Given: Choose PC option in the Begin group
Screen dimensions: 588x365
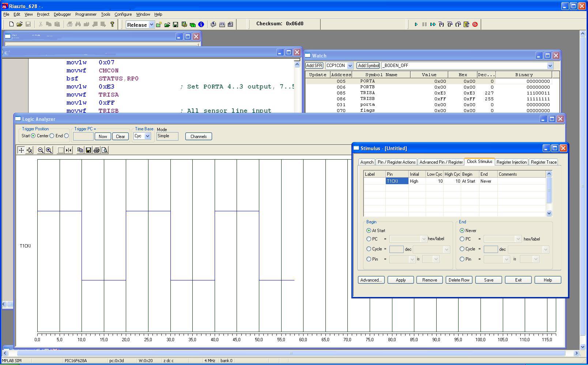Looking at the screenshot, I should coord(369,239).
